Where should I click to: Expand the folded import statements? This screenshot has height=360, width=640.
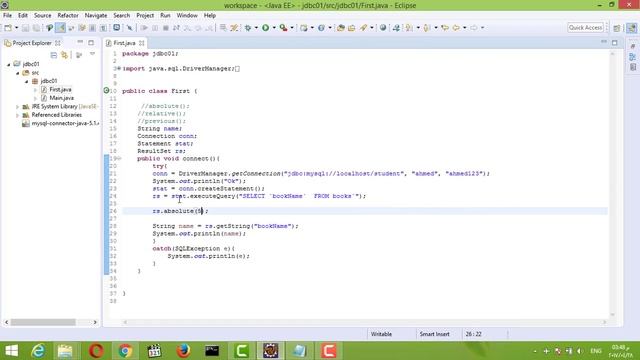(x=119, y=69)
